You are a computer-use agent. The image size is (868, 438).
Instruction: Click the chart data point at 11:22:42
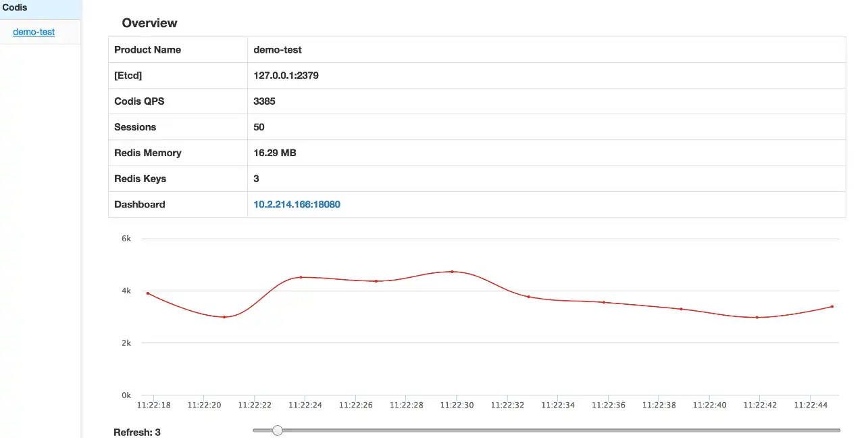(x=757, y=317)
